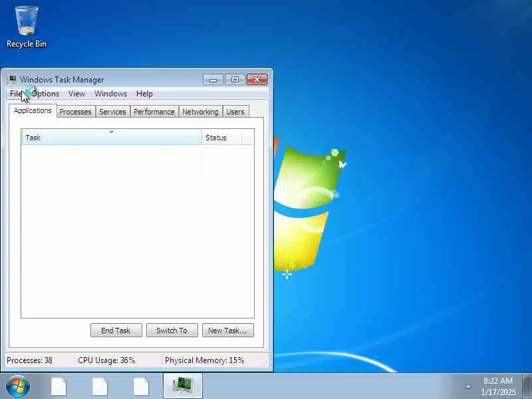This screenshot has width=532, height=399.
Task: Show hidden system tray icons arrow
Action: tap(469, 386)
